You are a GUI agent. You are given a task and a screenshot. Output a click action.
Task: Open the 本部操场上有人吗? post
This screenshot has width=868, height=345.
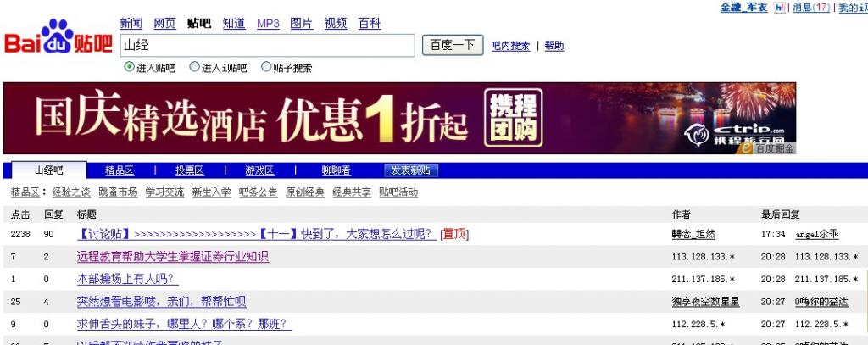[127, 279]
